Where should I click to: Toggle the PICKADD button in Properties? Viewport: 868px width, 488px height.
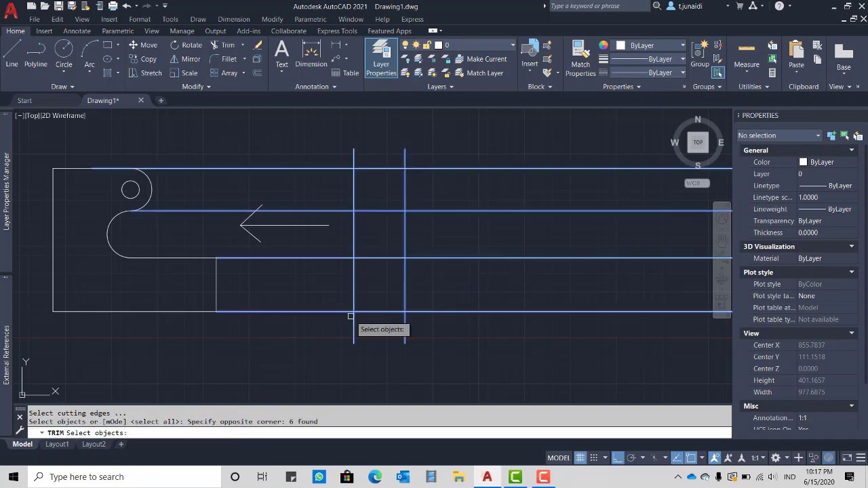(x=831, y=136)
